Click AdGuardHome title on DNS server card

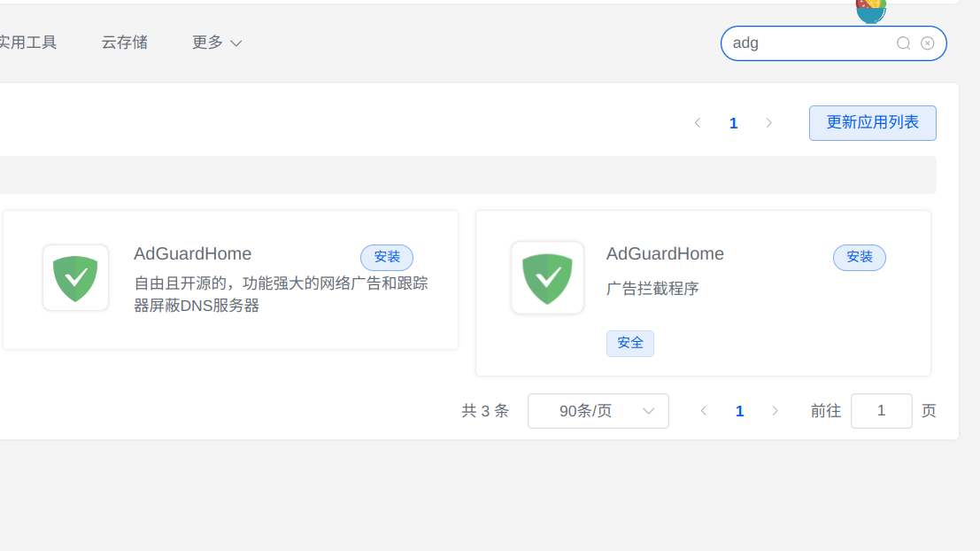pos(192,254)
